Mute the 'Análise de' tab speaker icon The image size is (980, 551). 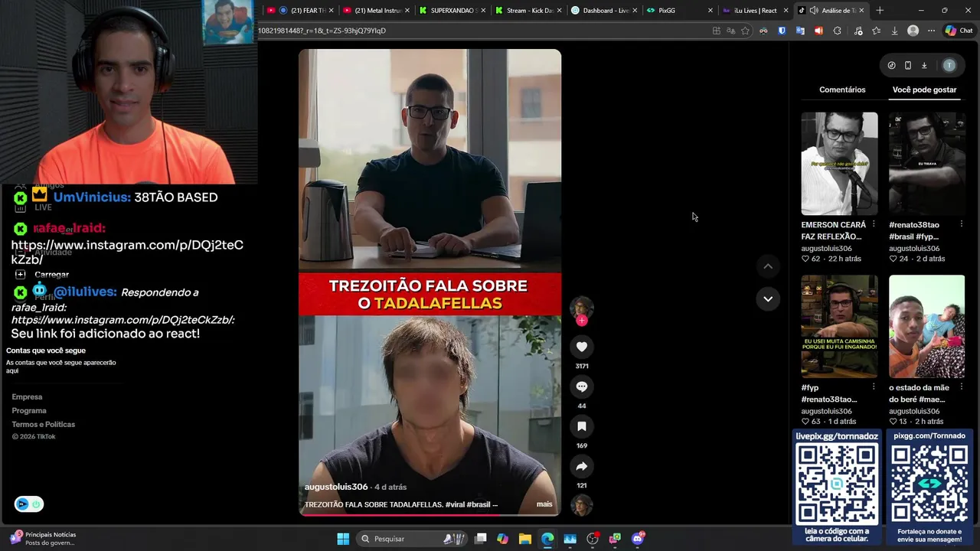click(x=813, y=11)
